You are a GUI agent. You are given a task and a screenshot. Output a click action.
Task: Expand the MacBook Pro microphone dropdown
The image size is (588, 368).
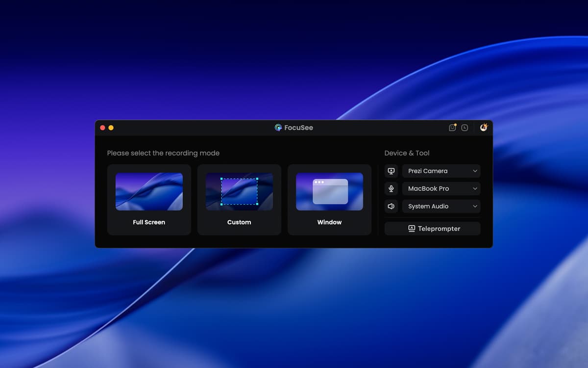point(441,189)
